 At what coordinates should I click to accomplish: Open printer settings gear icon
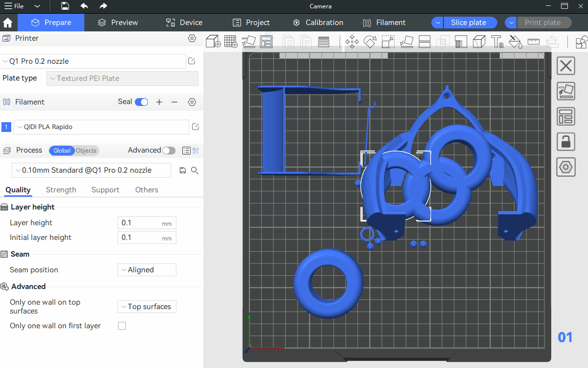(192, 38)
